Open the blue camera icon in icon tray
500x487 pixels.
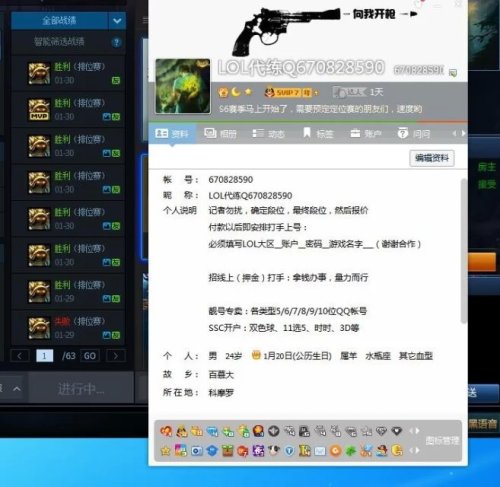197,451
